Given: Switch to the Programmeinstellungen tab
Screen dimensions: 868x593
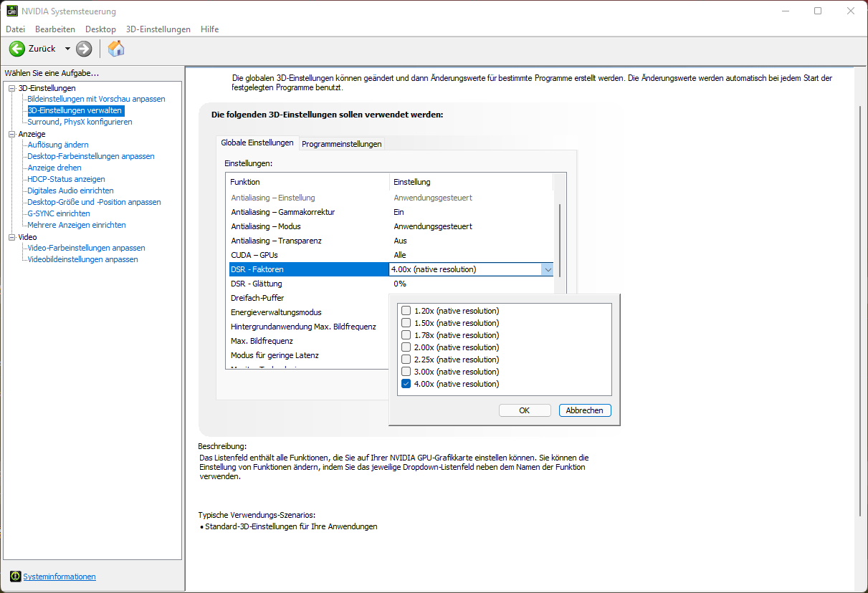Looking at the screenshot, I should (341, 144).
